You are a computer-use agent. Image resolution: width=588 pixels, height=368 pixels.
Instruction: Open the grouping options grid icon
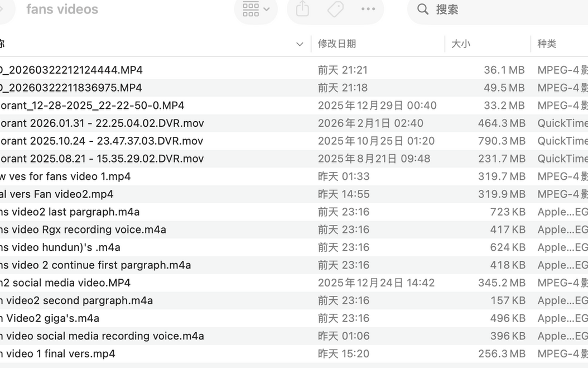pyautogui.click(x=250, y=9)
